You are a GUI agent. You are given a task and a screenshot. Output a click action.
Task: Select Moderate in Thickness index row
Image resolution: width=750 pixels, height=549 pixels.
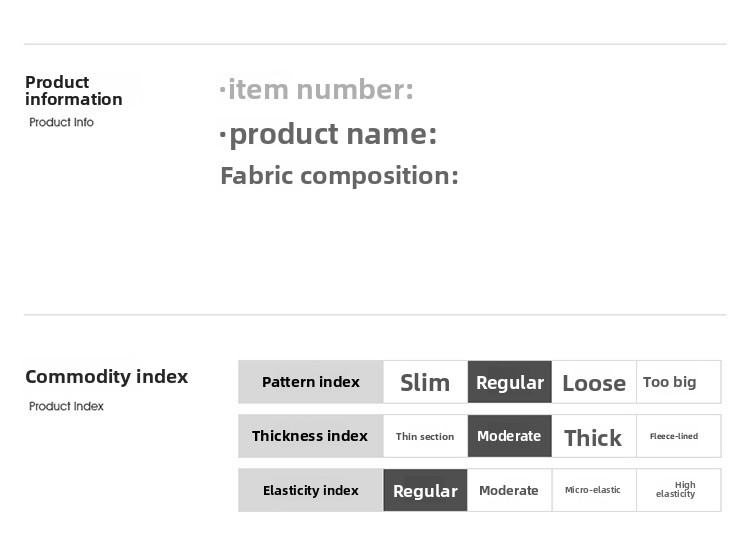(x=510, y=436)
